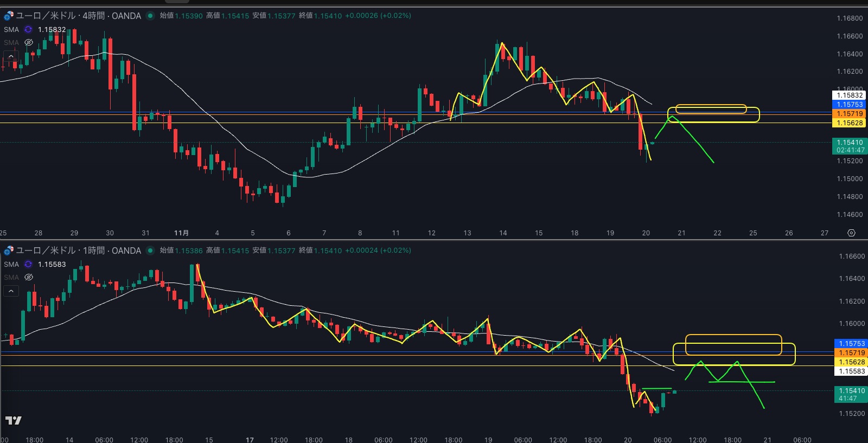
Task: Click the ユーロ/米ドル 1時間 OANDA symbol title
Action: tap(79, 251)
